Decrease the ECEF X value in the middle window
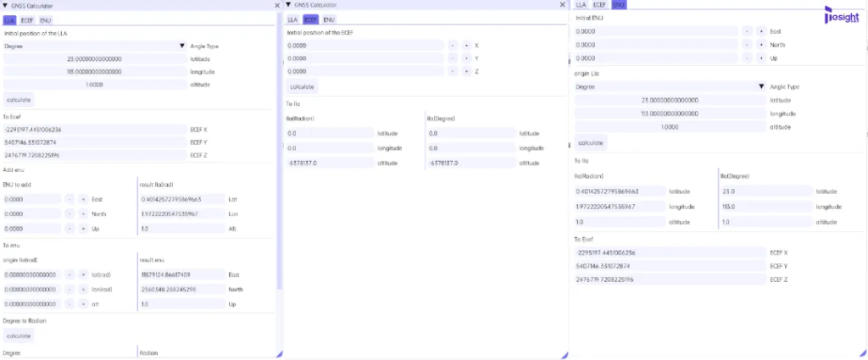Image resolution: width=868 pixels, height=360 pixels. pos(453,46)
